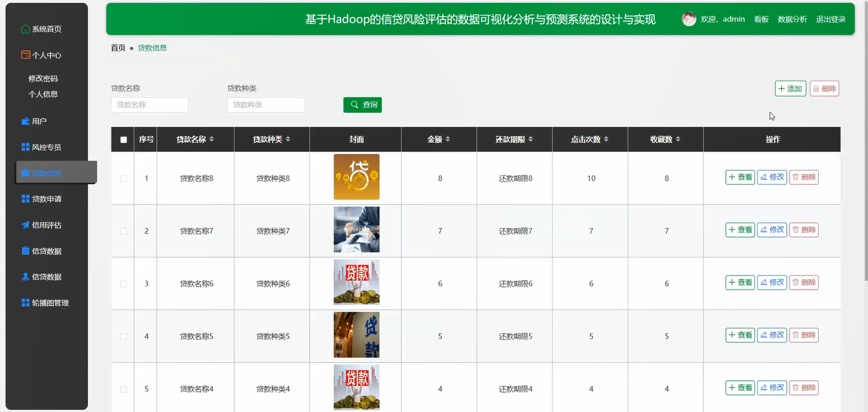Sort by 还款期限 column arrows

coord(531,139)
